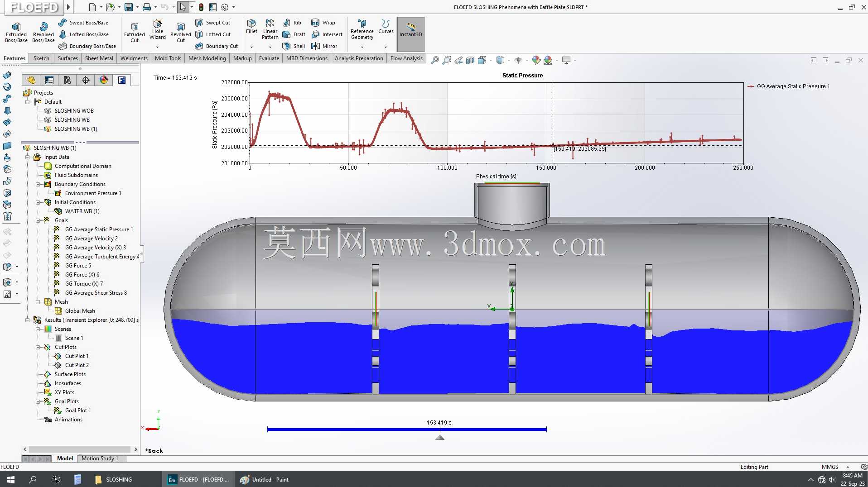Screen dimensions: 868x487
Task: Click the Extruded Cut tool
Action: click(x=135, y=32)
